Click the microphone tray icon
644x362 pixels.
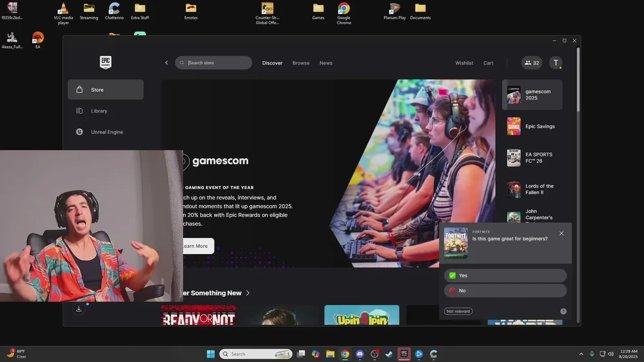[592, 354]
